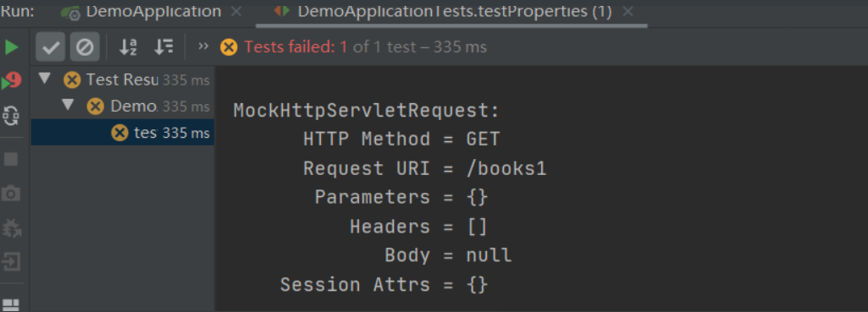This screenshot has height=312, width=868.
Task: Click the layout icon at sidebar bottom
Action: coord(11,304)
